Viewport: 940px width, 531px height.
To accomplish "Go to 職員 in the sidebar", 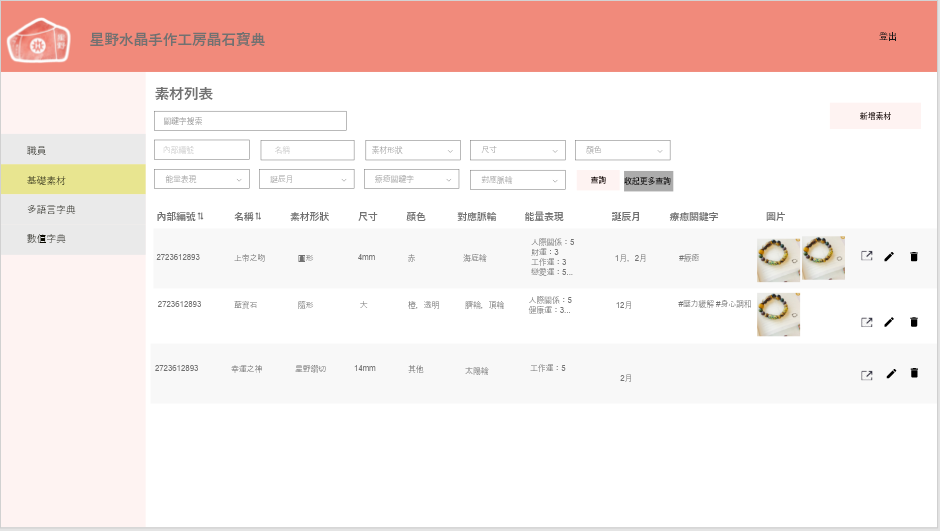I will (x=37, y=150).
